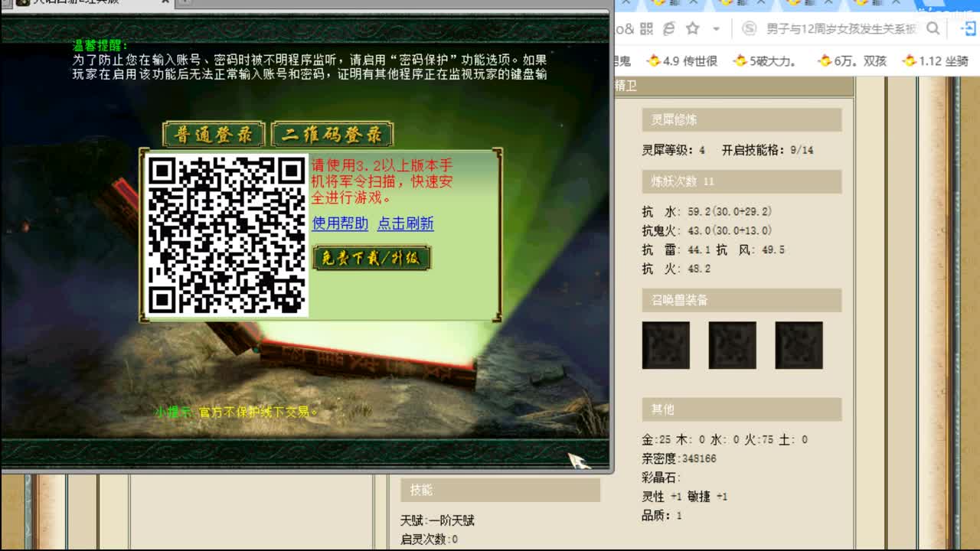Screen dimensions: 980x551
Task: Expand the dropdown arrow beside the star
Action: tap(716, 29)
